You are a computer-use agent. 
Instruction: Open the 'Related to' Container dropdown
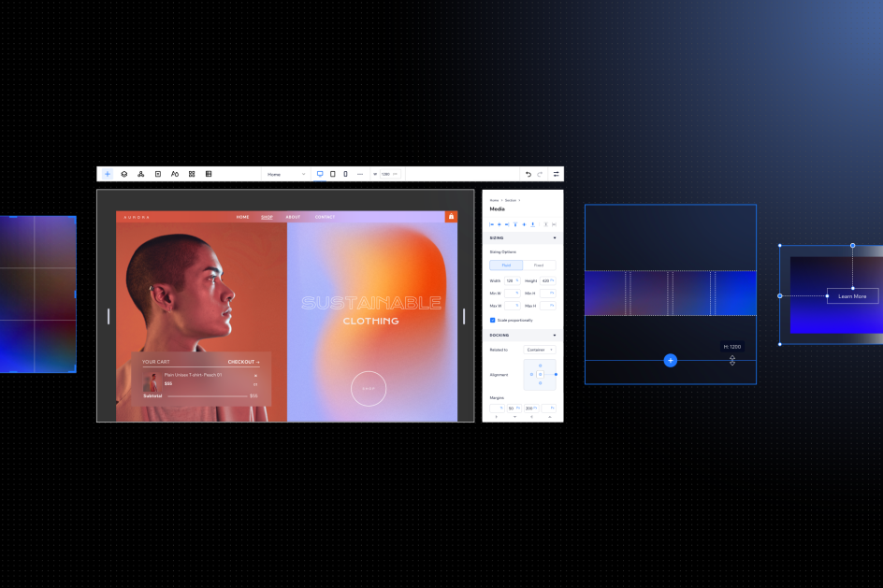(x=539, y=350)
